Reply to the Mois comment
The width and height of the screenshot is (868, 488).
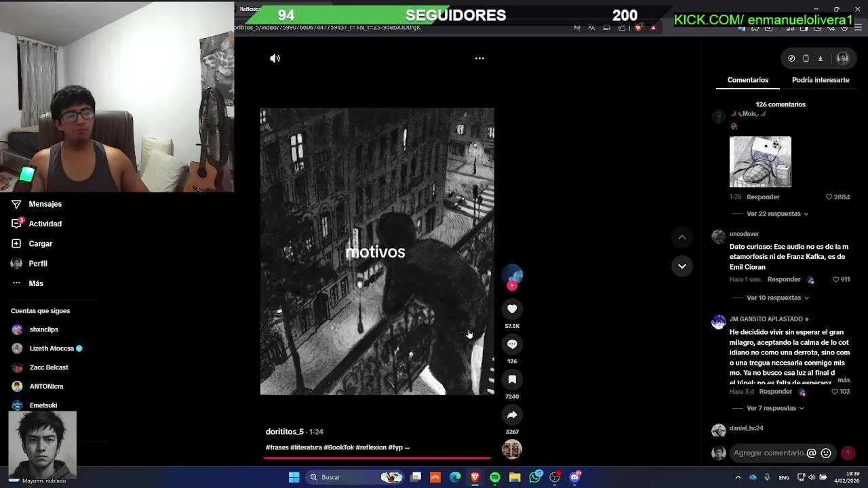click(x=763, y=197)
